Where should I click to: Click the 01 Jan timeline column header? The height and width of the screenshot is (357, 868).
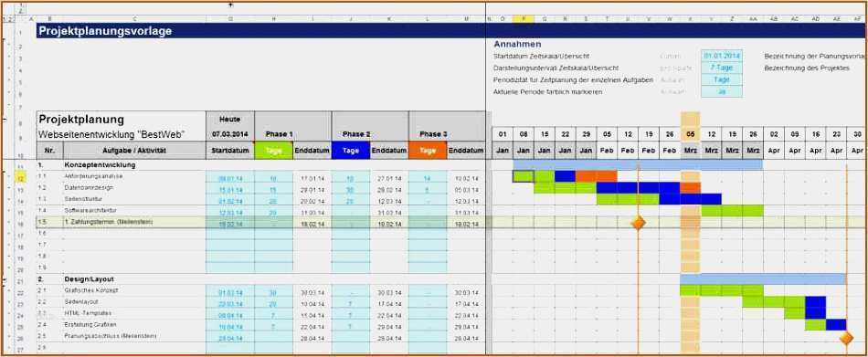click(503, 142)
